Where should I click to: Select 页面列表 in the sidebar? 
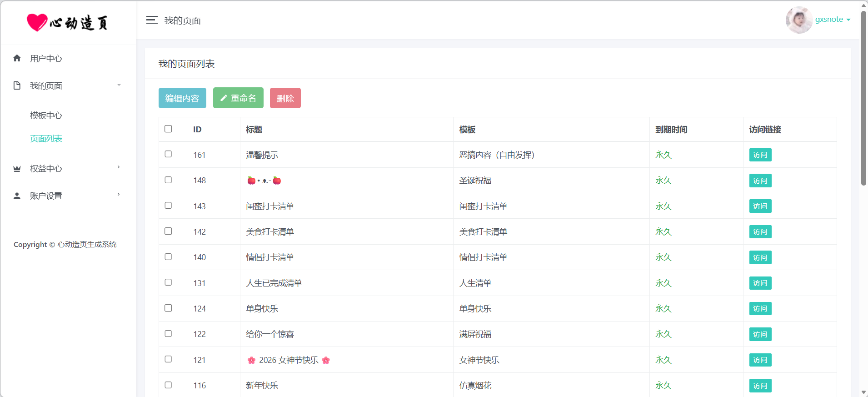tap(46, 139)
